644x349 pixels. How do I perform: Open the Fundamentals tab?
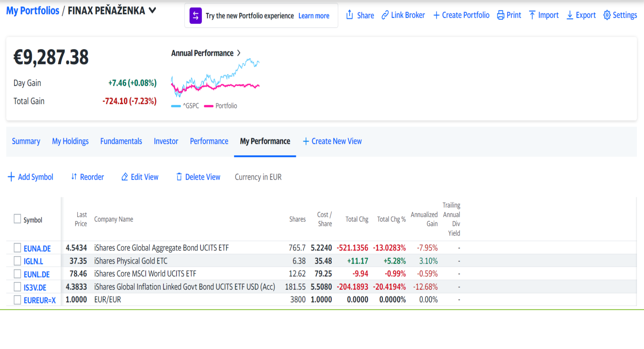(x=121, y=141)
